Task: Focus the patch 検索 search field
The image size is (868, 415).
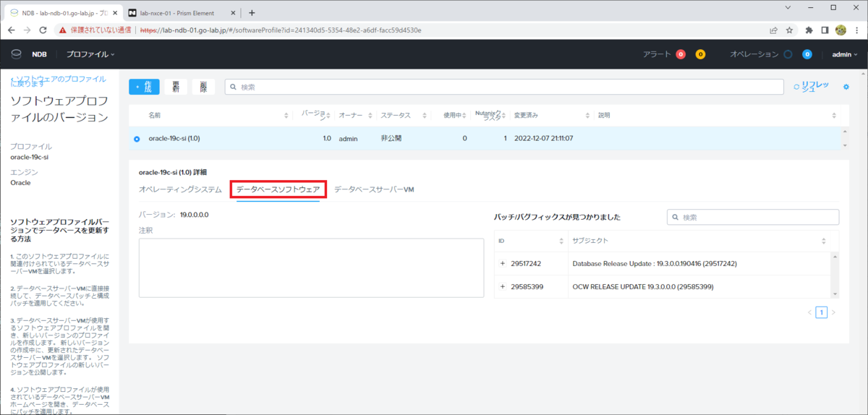Action: point(752,217)
